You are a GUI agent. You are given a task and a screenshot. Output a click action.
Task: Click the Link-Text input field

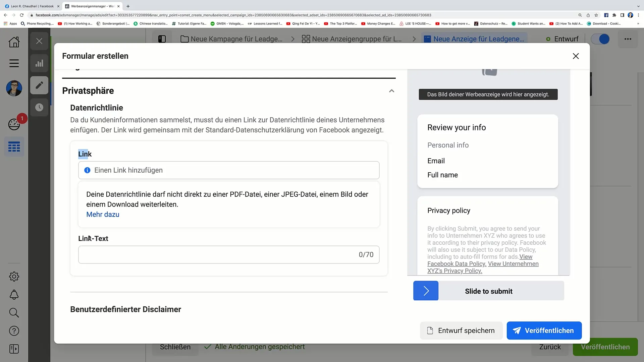coord(228,254)
